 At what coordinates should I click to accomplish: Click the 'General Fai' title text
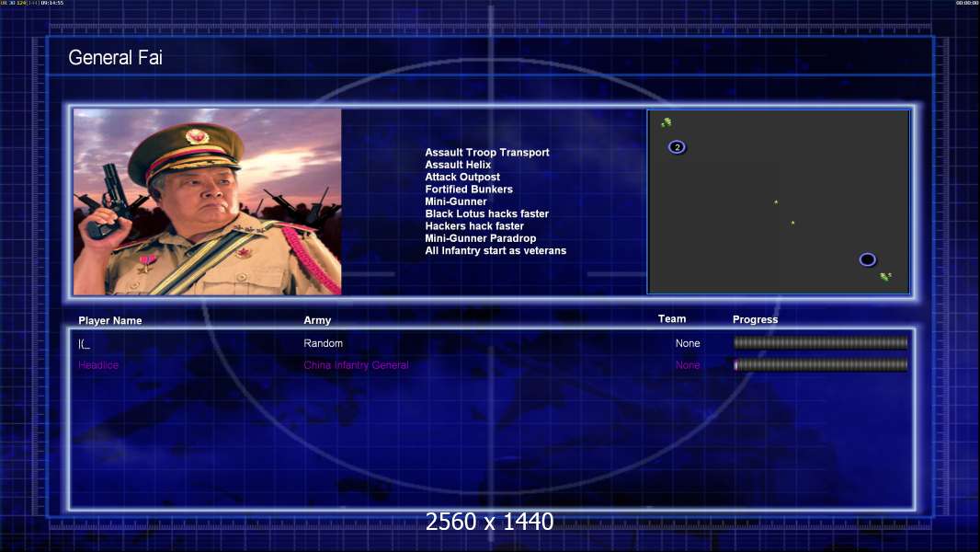click(115, 58)
